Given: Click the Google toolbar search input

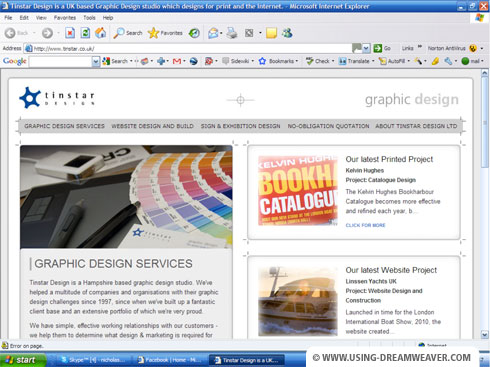Looking at the screenshot, I should point(60,61).
